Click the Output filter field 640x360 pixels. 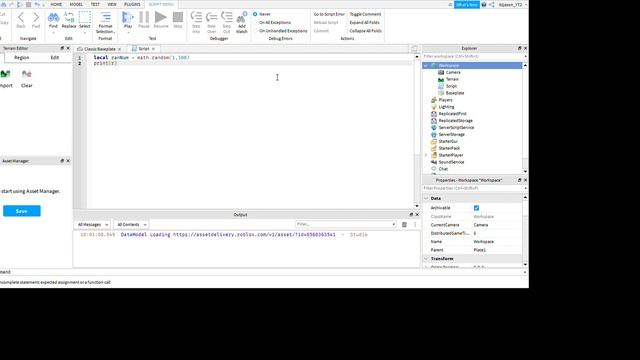(x=345, y=224)
